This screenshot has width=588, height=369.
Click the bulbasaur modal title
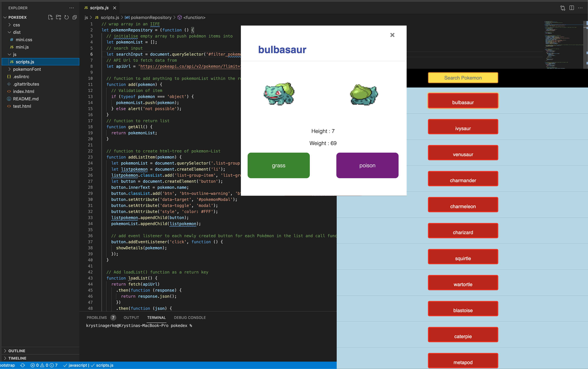(282, 50)
